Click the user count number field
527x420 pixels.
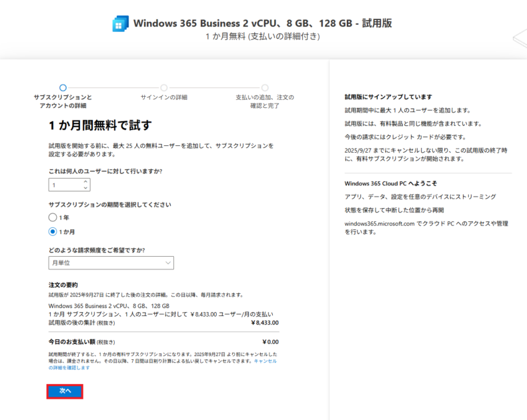pyautogui.click(x=69, y=185)
